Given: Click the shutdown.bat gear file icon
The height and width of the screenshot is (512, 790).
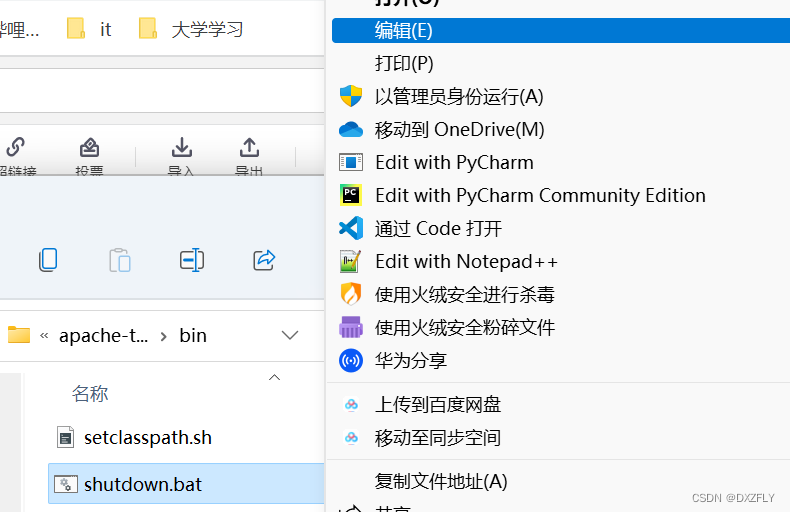Looking at the screenshot, I should coord(65,484).
